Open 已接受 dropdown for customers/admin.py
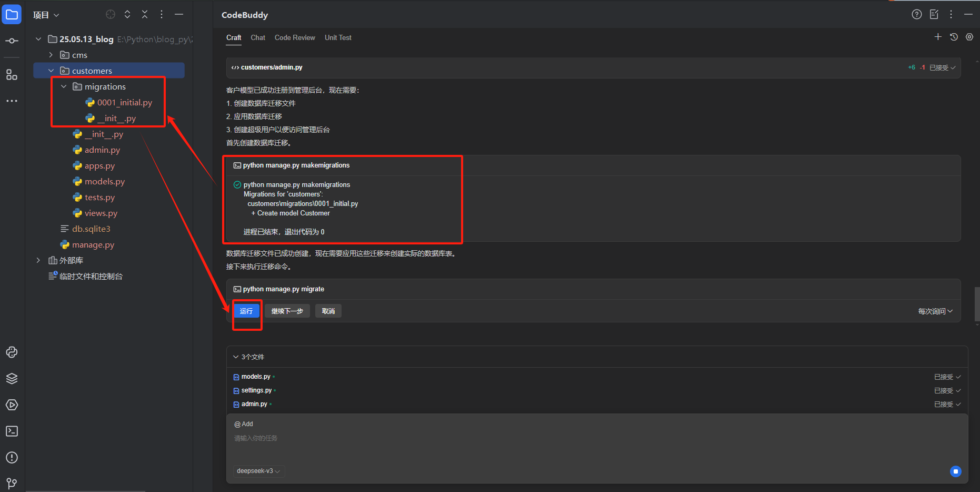 [942, 67]
